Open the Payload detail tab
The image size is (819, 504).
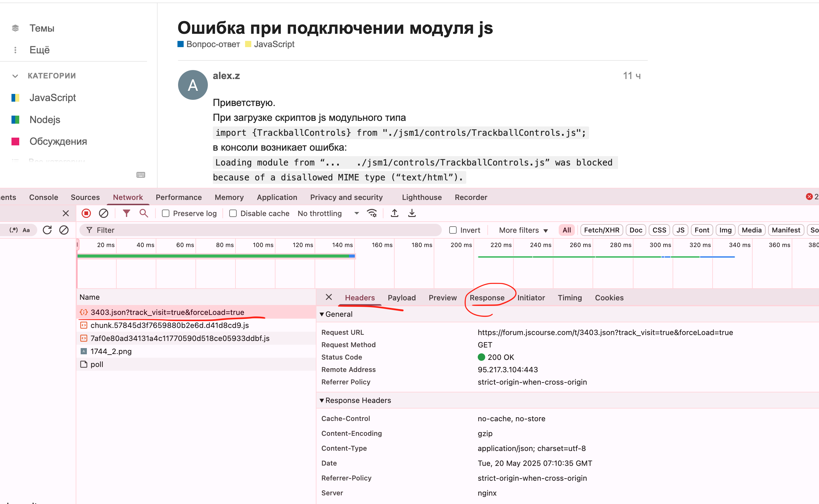pyautogui.click(x=402, y=297)
